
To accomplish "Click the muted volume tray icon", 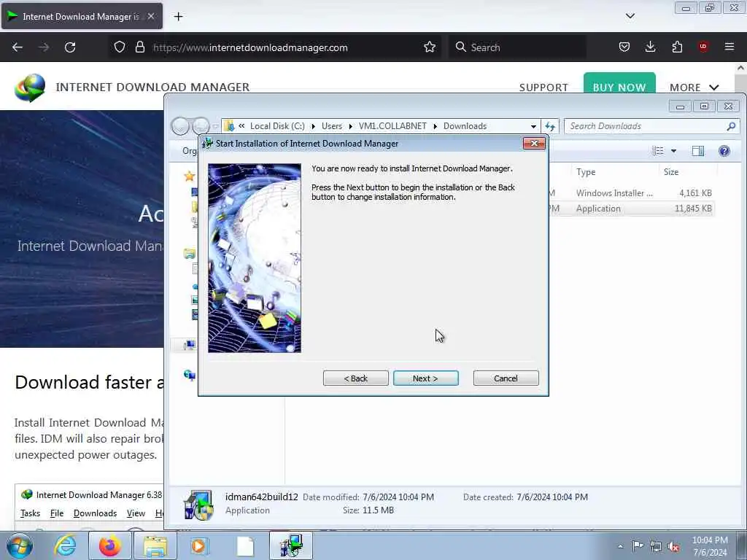I will point(673,546).
